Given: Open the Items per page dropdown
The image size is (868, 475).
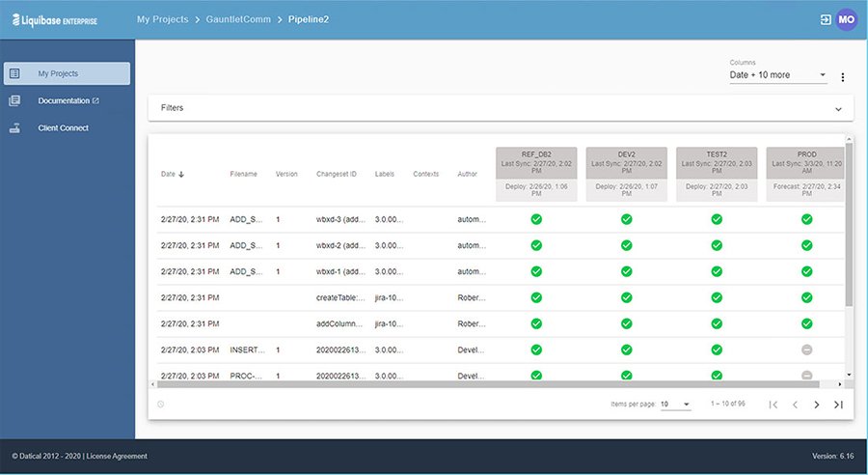Looking at the screenshot, I should (675, 405).
